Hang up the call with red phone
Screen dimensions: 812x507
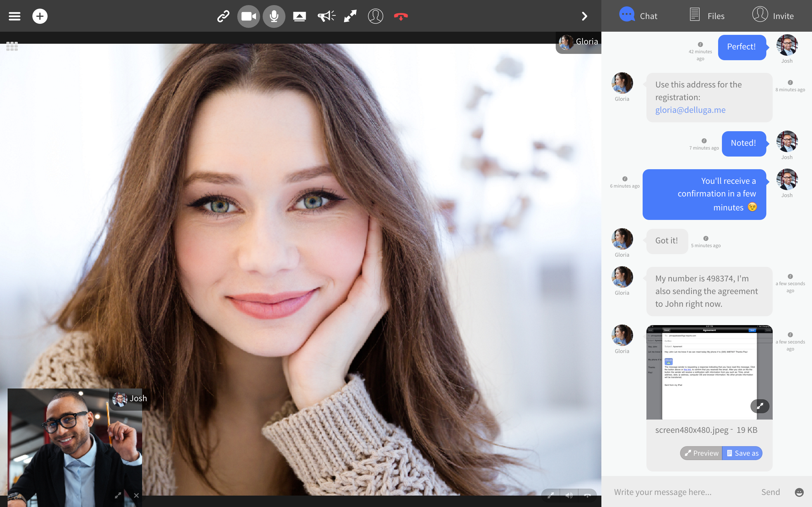(x=401, y=16)
